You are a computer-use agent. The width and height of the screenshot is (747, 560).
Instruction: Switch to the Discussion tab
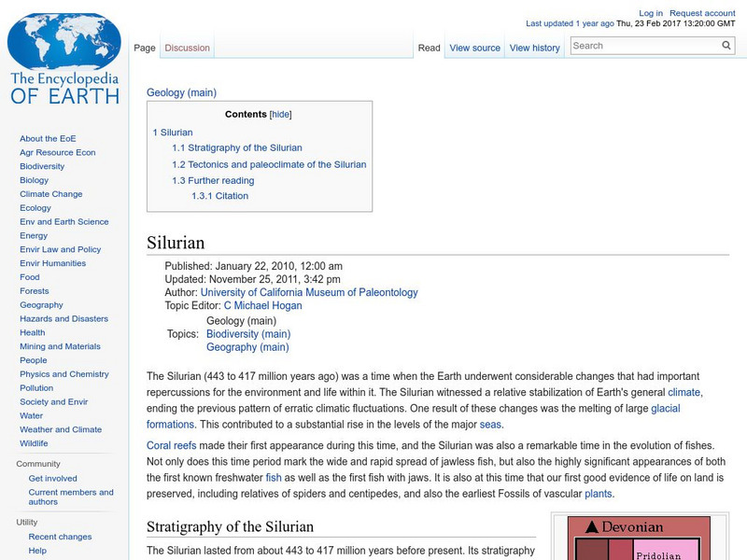point(188,48)
